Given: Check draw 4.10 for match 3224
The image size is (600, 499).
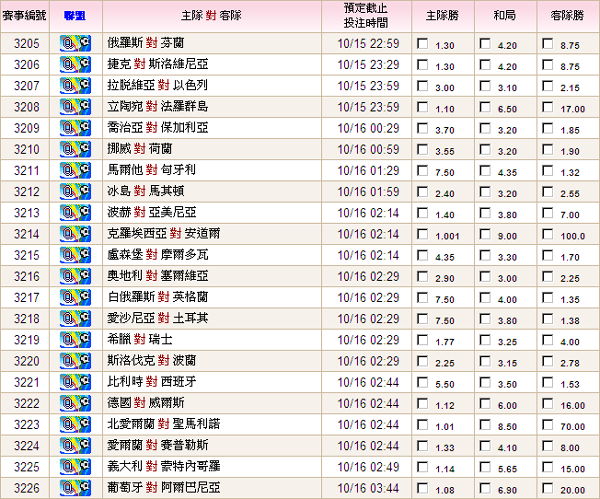Looking at the screenshot, I should 485,446.
